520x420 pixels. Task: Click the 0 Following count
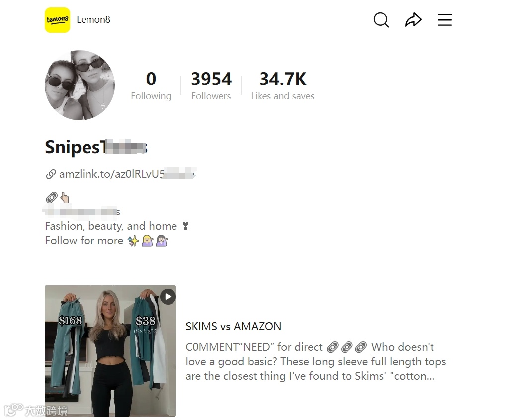(x=151, y=86)
